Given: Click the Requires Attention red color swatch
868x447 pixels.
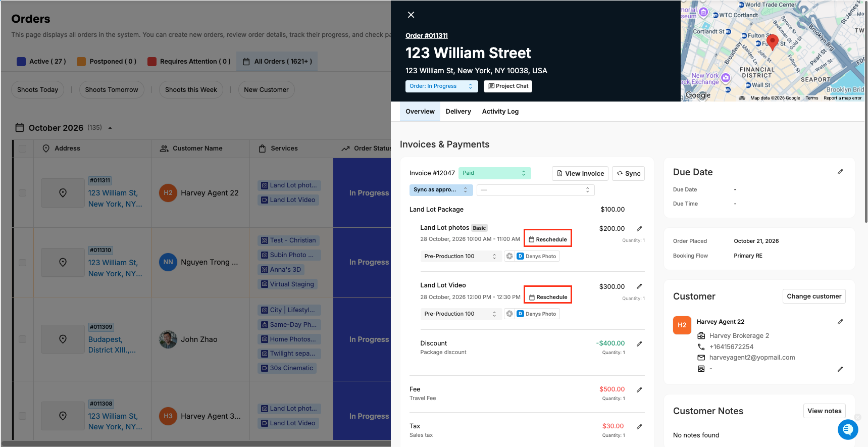Looking at the screenshot, I should (x=152, y=62).
